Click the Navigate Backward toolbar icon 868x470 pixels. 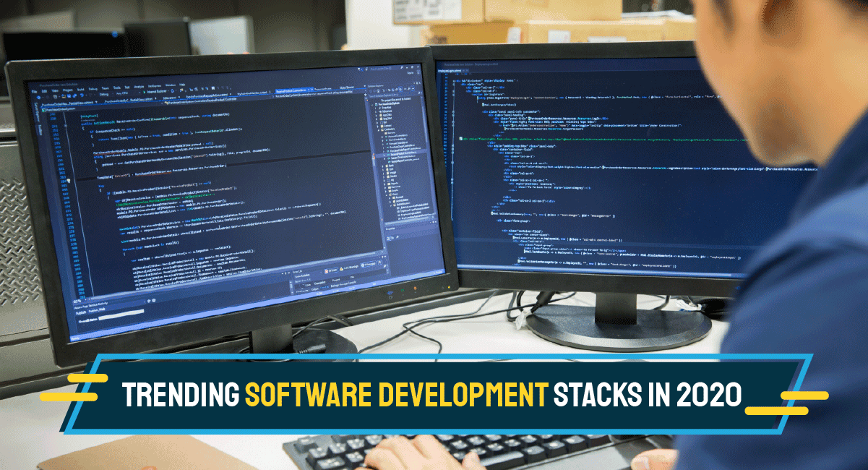38,97
